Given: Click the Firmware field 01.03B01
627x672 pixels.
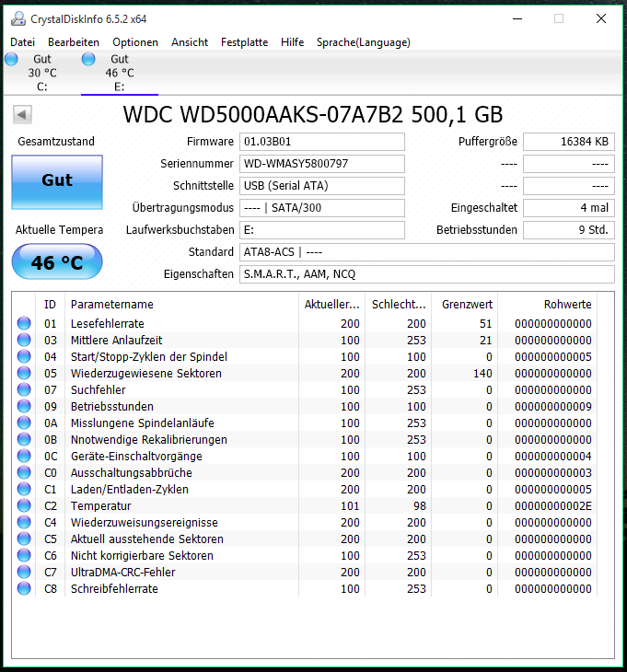Looking at the screenshot, I should click(x=322, y=142).
